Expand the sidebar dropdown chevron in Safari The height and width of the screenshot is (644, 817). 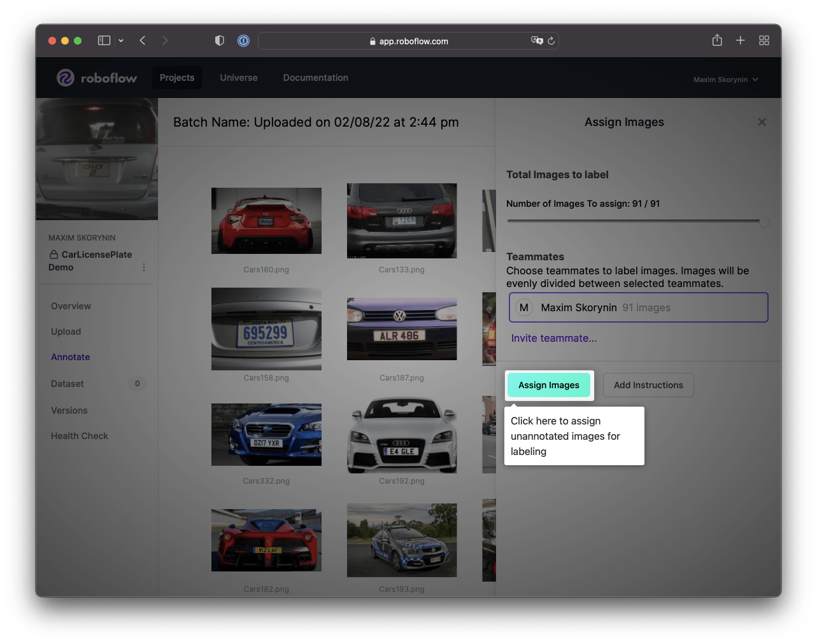(x=121, y=41)
